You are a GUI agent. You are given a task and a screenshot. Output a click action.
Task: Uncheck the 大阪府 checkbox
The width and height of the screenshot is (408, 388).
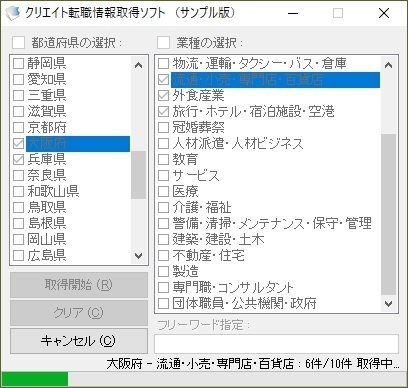pos(18,144)
